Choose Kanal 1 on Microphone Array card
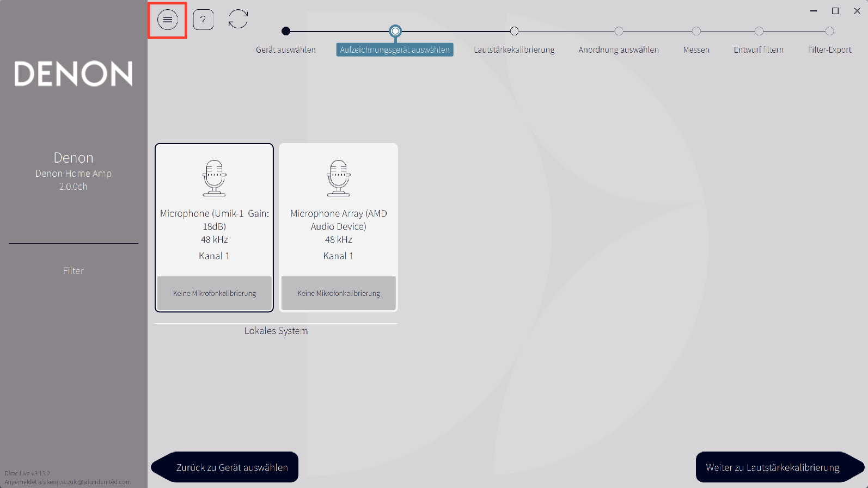The height and width of the screenshot is (488, 868). click(338, 256)
